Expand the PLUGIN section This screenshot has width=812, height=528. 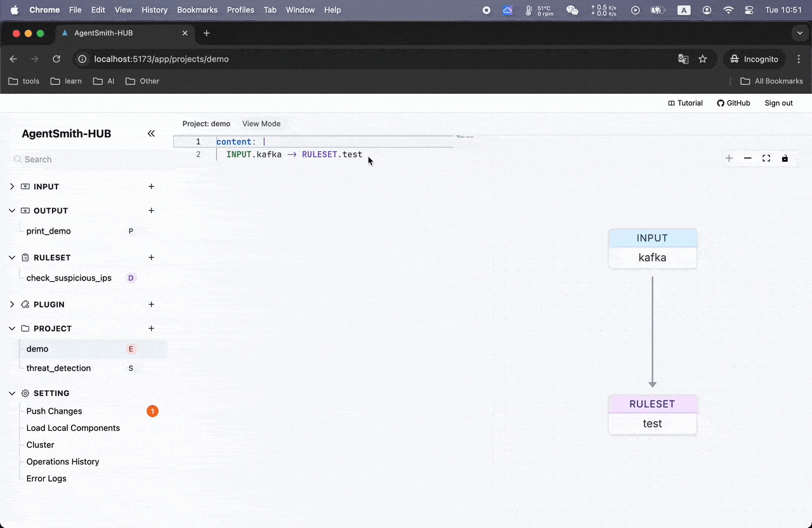12,305
